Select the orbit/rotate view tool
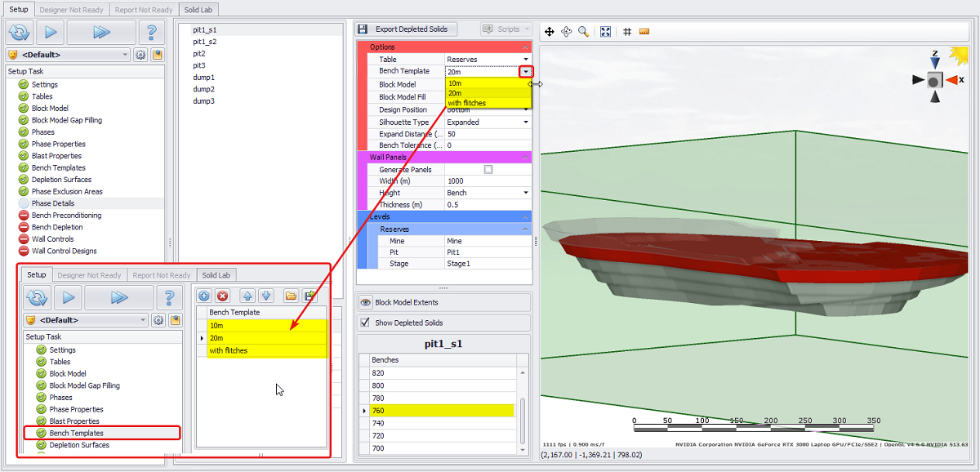Viewport: 980px width, 472px height. click(567, 31)
